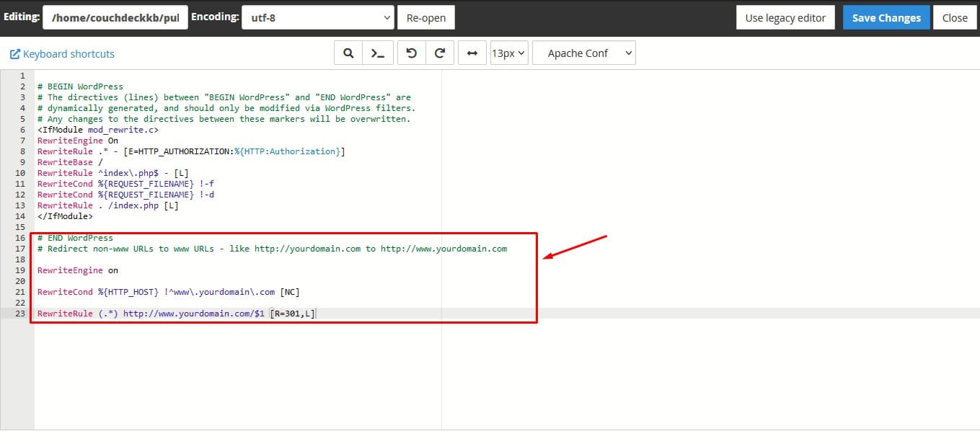Undo the last edit with undo arrow
The height and width of the screenshot is (444, 980).
pyautogui.click(x=410, y=52)
